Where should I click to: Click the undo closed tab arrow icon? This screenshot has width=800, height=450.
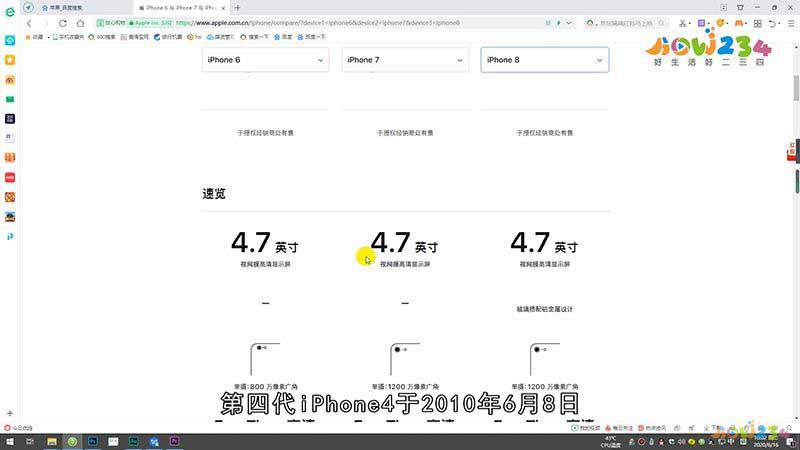click(772, 23)
